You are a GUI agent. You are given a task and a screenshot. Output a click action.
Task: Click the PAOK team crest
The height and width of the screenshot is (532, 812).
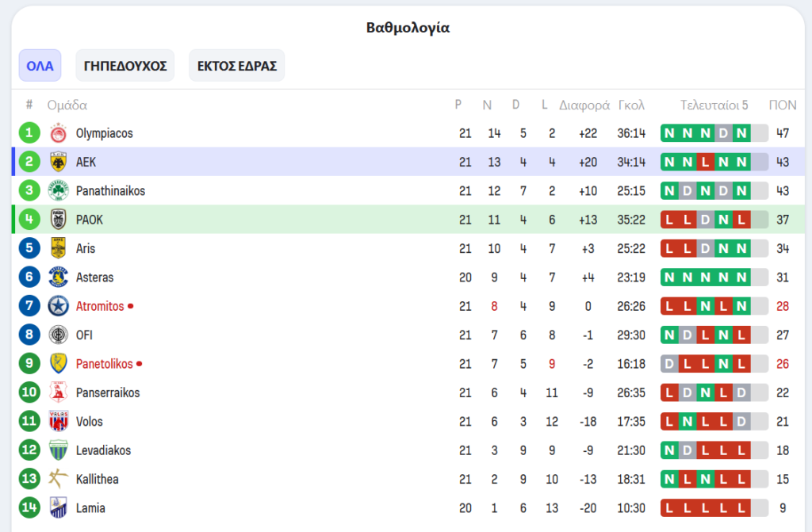coord(58,220)
